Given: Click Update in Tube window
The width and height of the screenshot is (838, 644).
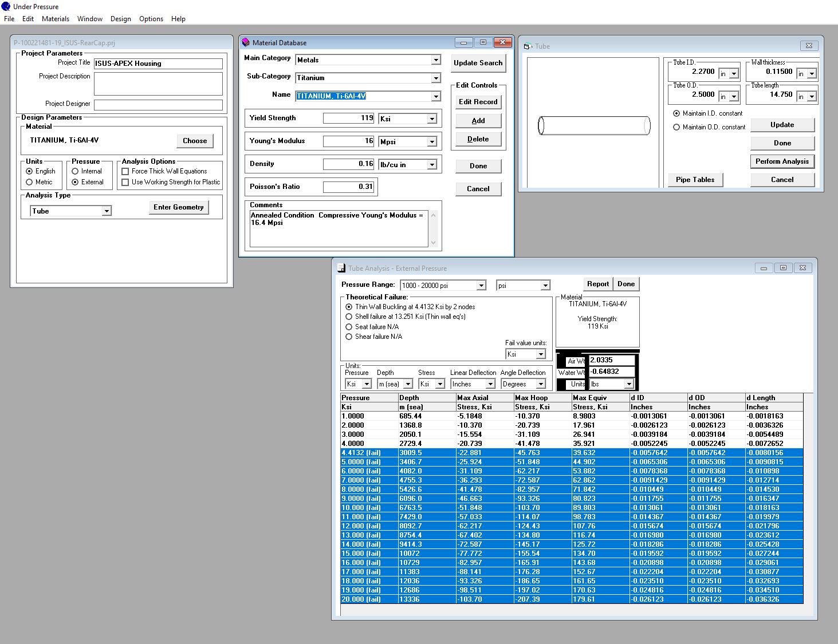Looking at the screenshot, I should (782, 125).
